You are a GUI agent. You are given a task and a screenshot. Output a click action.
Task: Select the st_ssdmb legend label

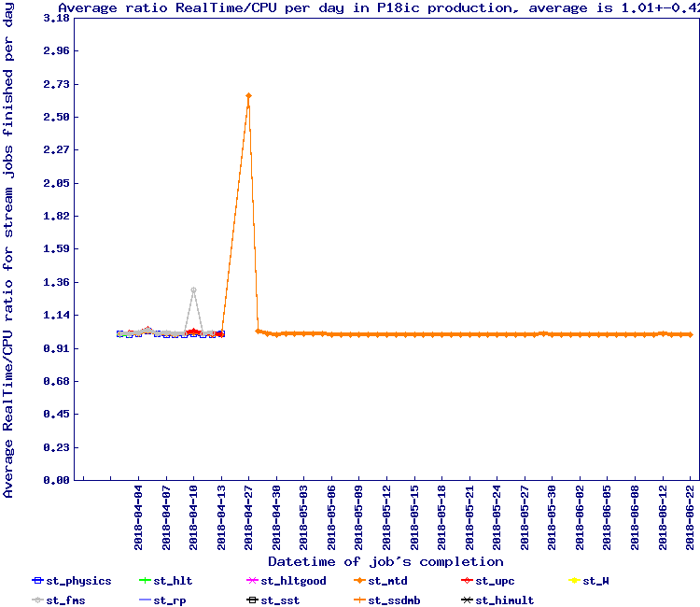click(x=394, y=600)
